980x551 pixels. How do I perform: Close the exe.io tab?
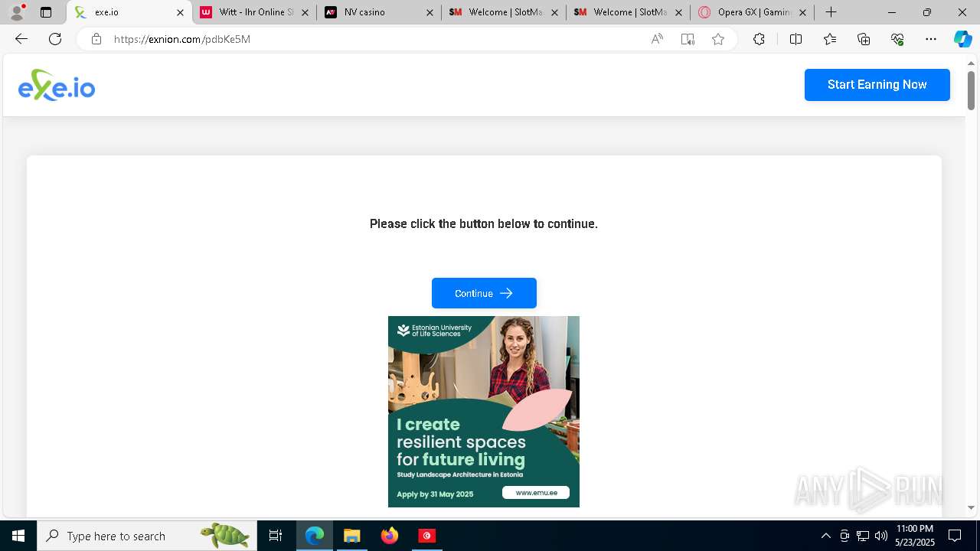pyautogui.click(x=181, y=12)
